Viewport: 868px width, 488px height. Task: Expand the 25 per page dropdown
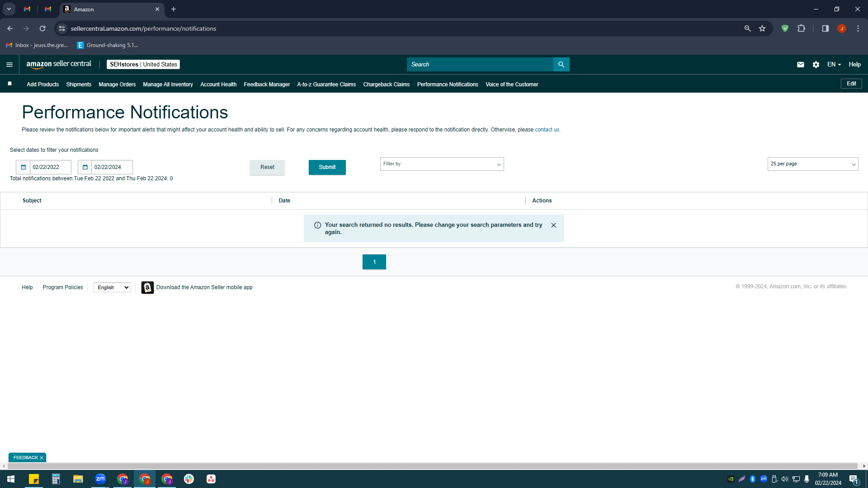(x=813, y=164)
